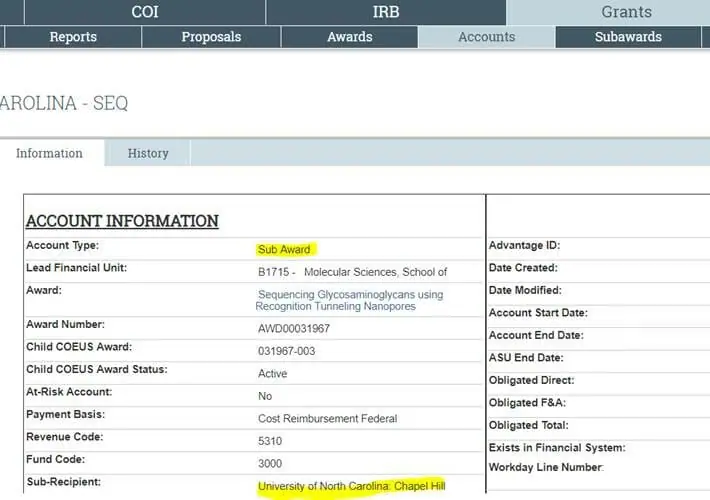Click the Account Information heading

(x=122, y=221)
